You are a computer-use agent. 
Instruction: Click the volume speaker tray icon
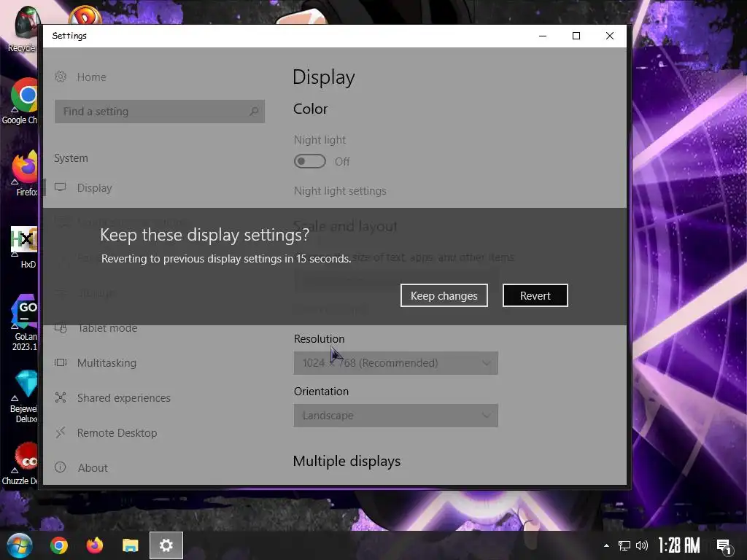click(642, 545)
